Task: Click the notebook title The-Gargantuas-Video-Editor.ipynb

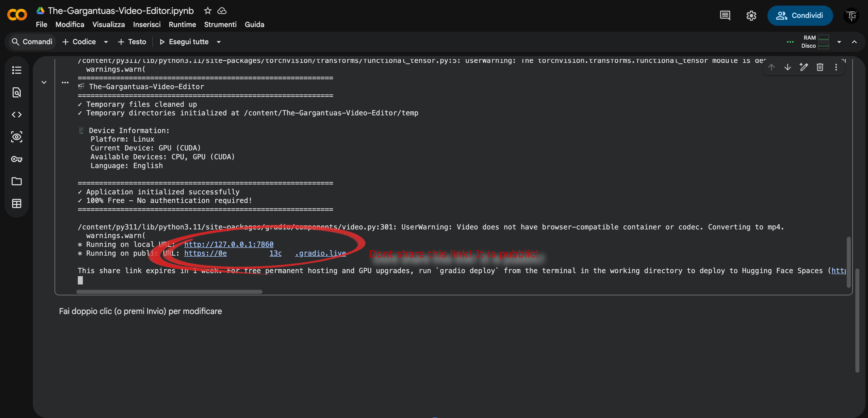Action: pyautogui.click(x=121, y=11)
